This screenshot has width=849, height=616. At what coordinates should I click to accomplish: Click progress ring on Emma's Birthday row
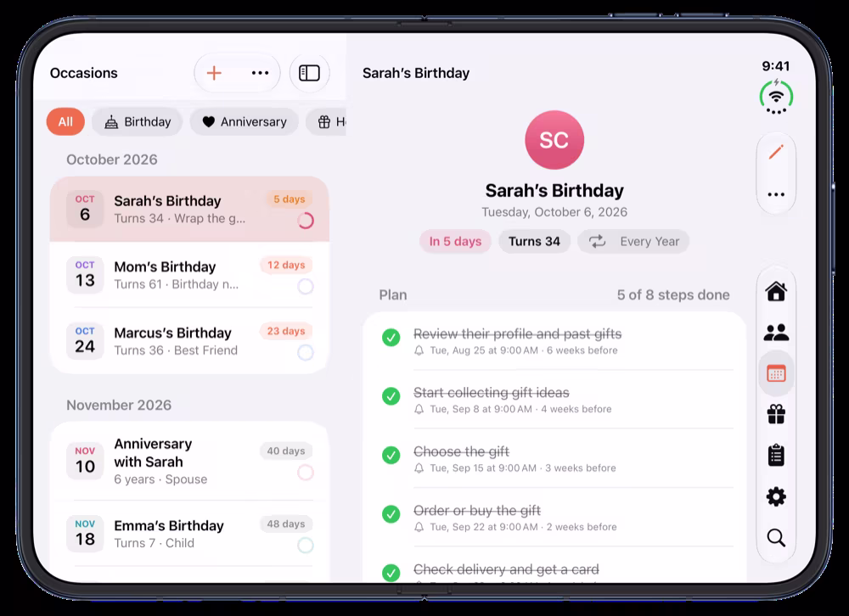click(306, 545)
